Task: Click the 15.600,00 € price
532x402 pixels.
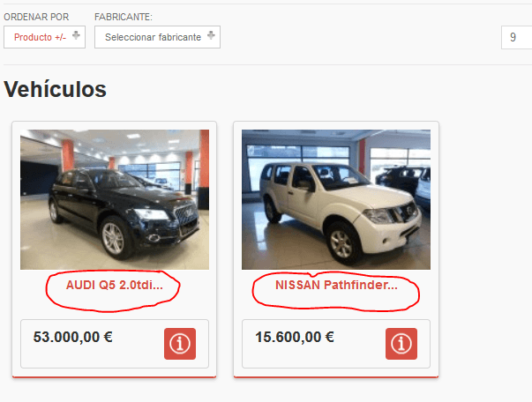Action: (x=295, y=338)
